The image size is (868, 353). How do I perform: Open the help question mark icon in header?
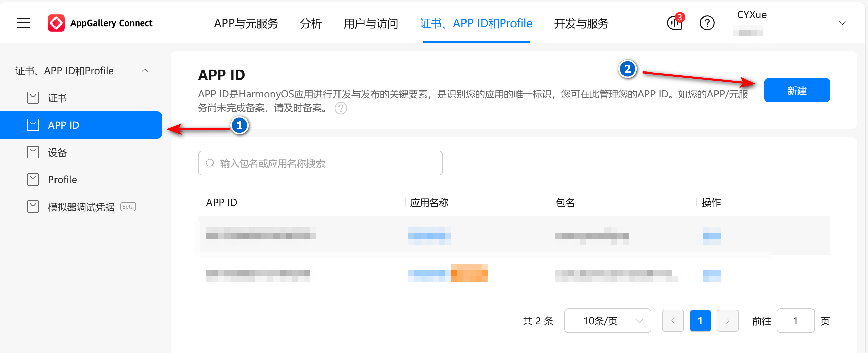pyautogui.click(x=707, y=23)
